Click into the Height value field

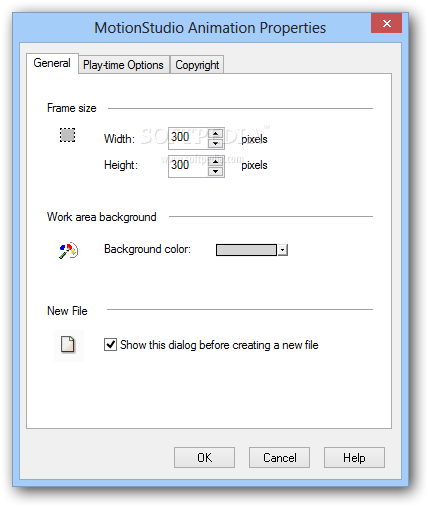coord(188,166)
